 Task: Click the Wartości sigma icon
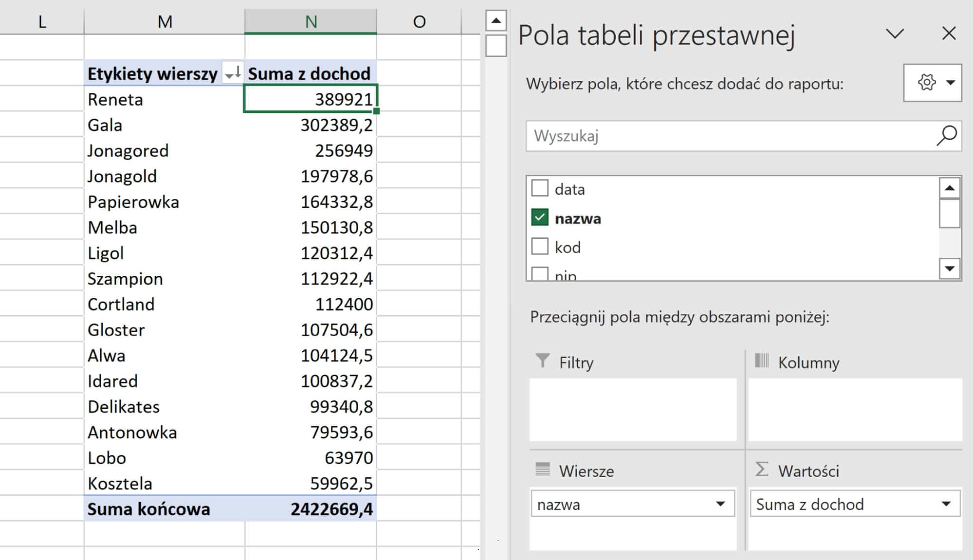coord(762,469)
